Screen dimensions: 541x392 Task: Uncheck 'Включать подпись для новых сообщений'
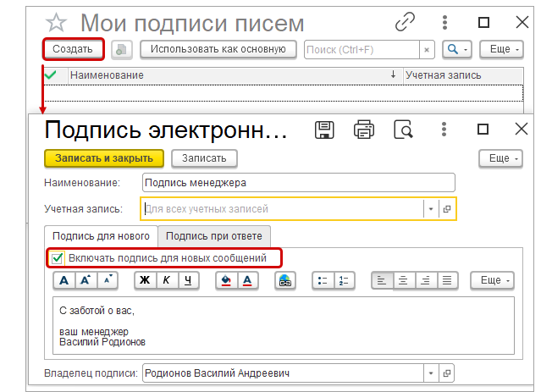point(58,257)
